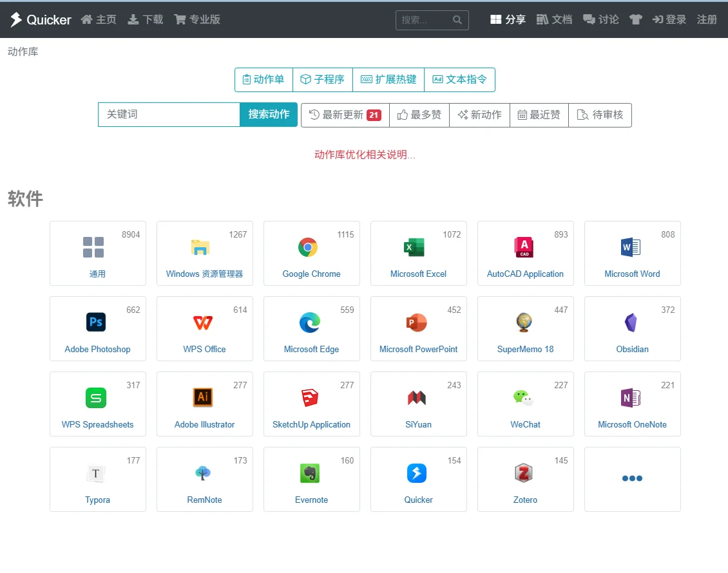Open the Adobe Illustrator icon
Viewport: 728px width, 573px height.
pos(203,397)
